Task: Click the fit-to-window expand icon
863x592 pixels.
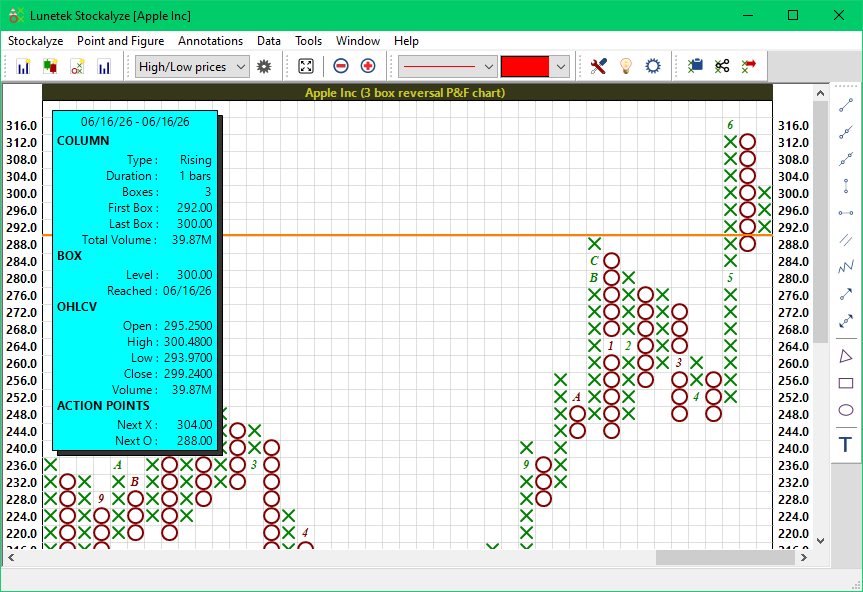Action: click(306, 67)
